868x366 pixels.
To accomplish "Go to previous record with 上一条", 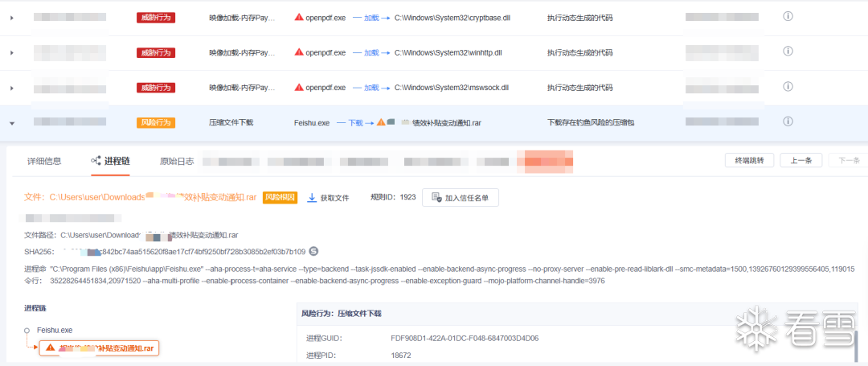I will tap(801, 161).
